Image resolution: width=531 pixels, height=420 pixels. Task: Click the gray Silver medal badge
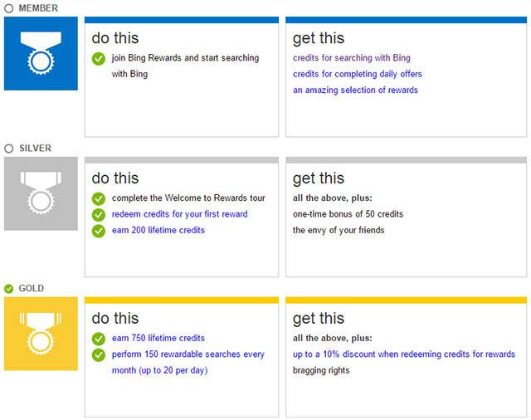(x=41, y=193)
